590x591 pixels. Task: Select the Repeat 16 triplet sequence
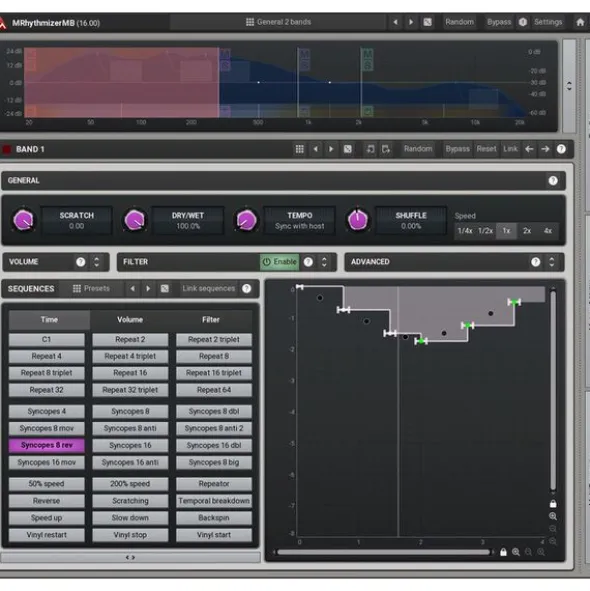[x=214, y=373]
